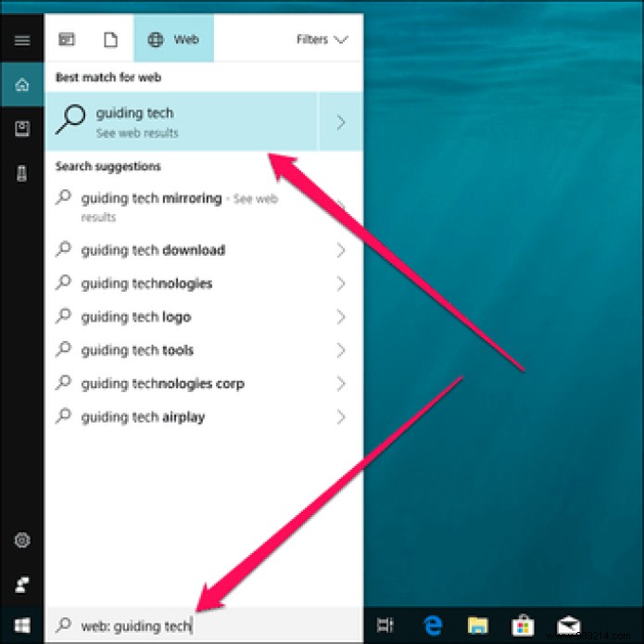Click the search box with 'web: guiding tech'
This screenshot has width=644, height=644.
tap(204, 625)
